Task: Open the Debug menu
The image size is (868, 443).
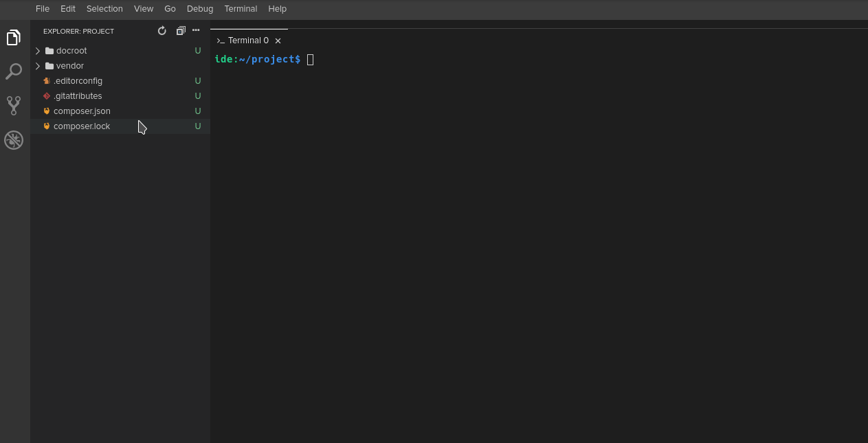Action: tap(200, 9)
